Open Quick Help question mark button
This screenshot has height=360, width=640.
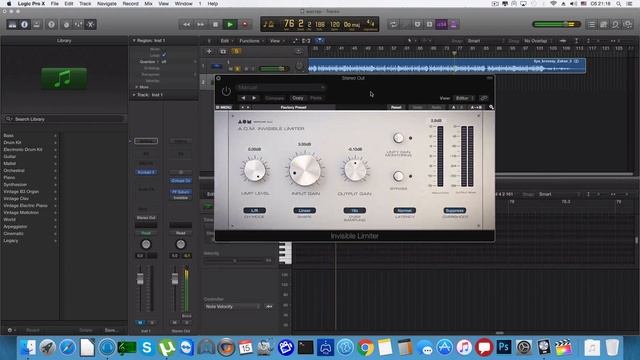(x=51, y=24)
